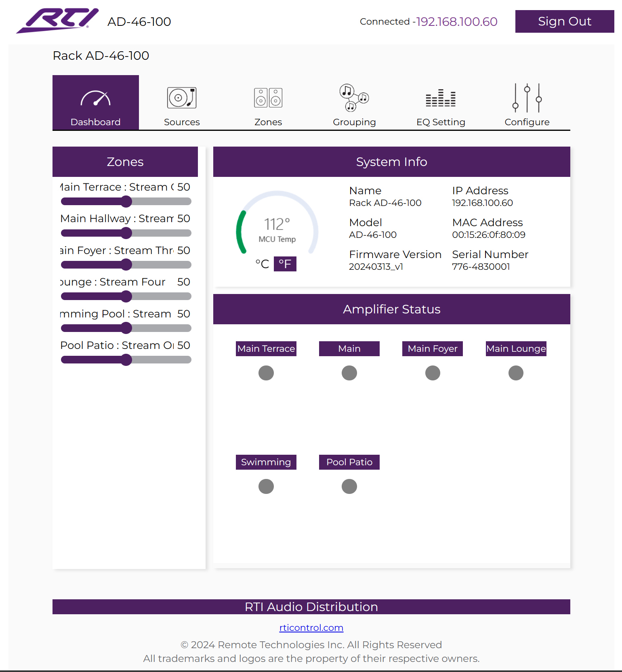Adjust the Main Terrace volume slider

[126, 202]
